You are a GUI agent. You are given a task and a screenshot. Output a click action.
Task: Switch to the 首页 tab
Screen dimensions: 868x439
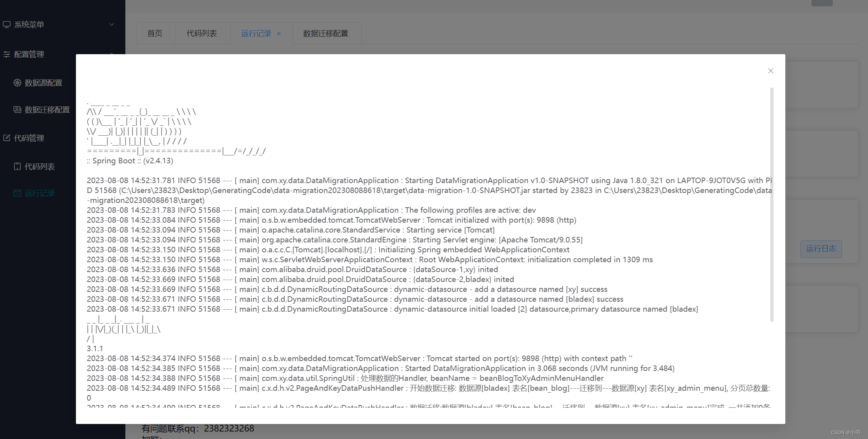tap(155, 34)
